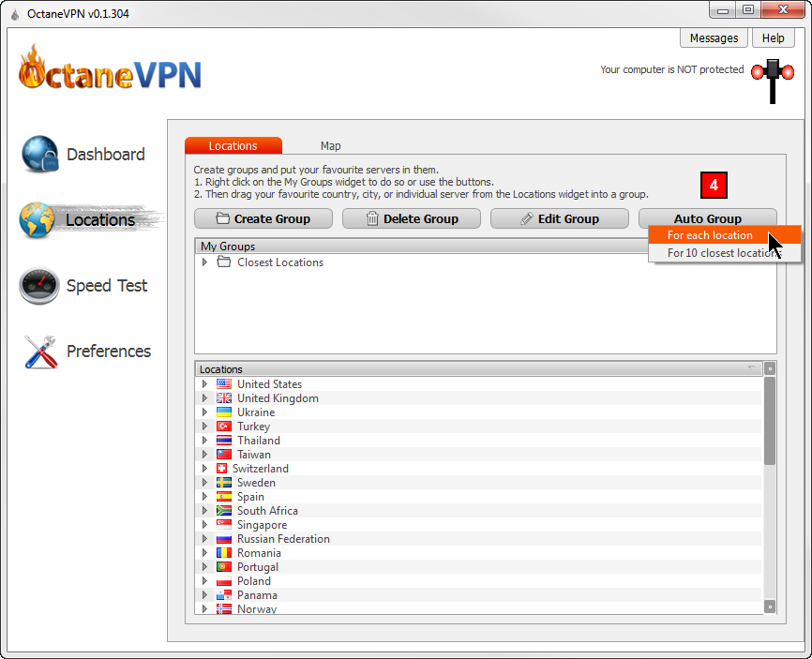Open Preferences via the tools icon

[x=40, y=352]
